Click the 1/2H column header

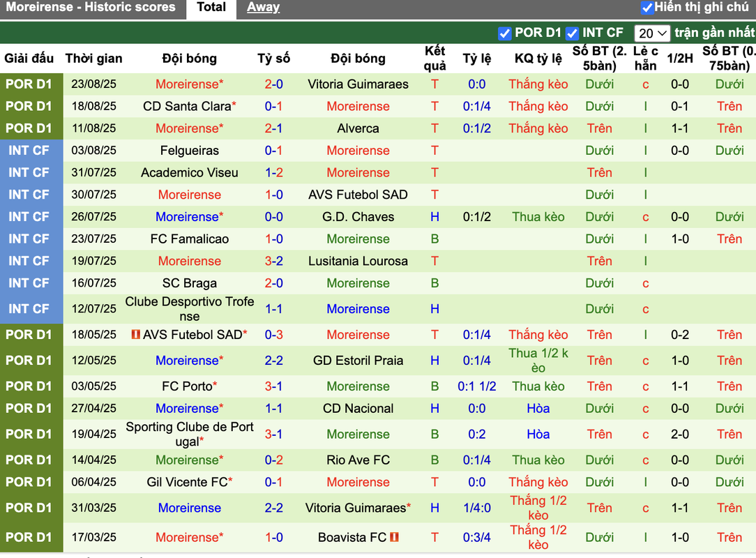pos(680,59)
